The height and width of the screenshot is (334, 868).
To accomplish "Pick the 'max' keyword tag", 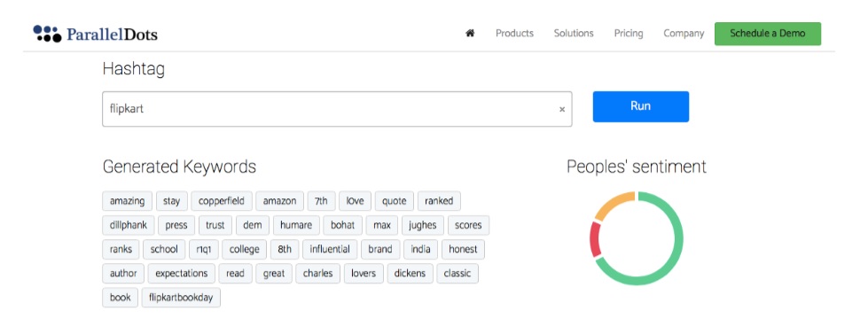I will pyautogui.click(x=382, y=225).
